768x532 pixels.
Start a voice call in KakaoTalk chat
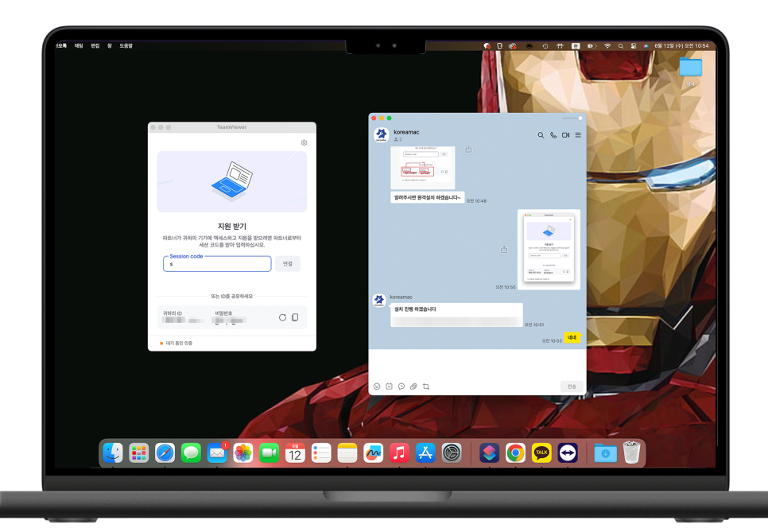tap(553, 135)
